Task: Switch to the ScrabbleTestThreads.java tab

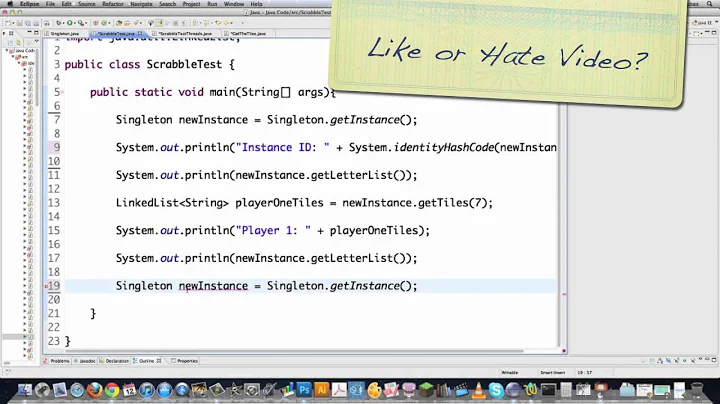Action: click(185, 34)
